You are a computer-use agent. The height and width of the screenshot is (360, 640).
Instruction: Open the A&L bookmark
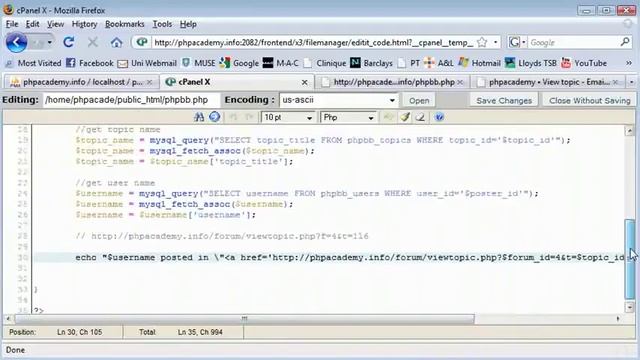point(439,63)
